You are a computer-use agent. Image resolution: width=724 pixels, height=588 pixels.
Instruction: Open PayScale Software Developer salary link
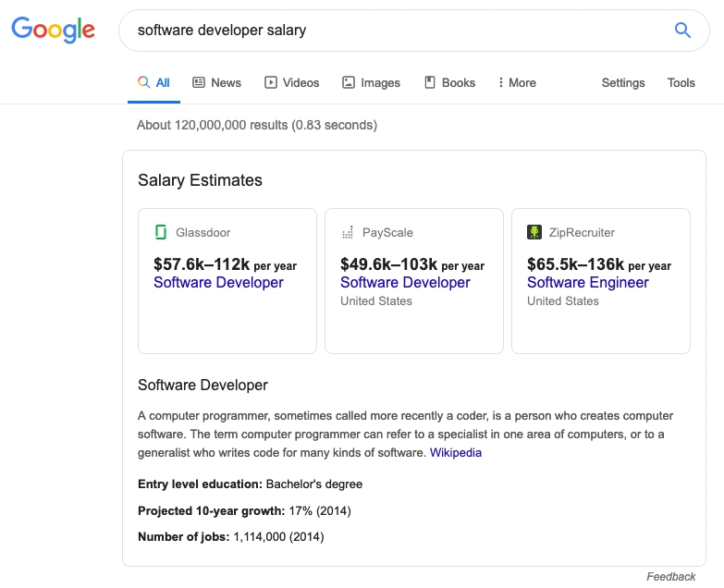click(405, 283)
